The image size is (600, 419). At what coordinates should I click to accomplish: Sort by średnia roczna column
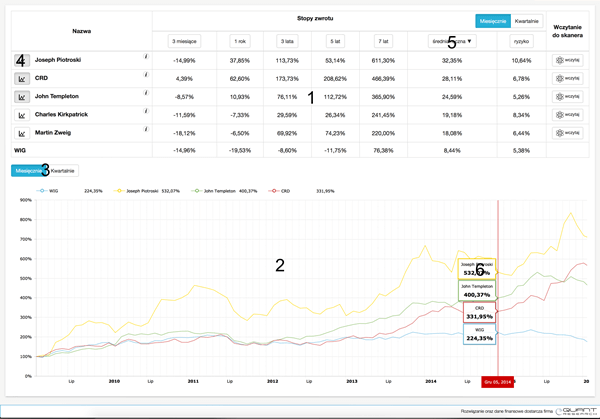pyautogui.click(x=451, y=41)
